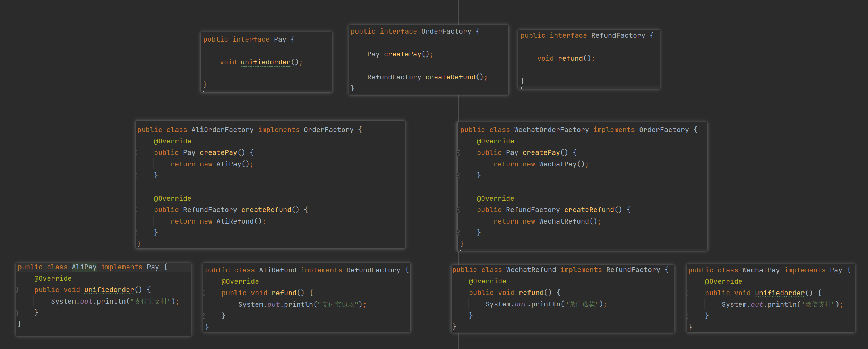Click the AliOrderFactory class name
This screenshot has height=349, width=868.
222,130
